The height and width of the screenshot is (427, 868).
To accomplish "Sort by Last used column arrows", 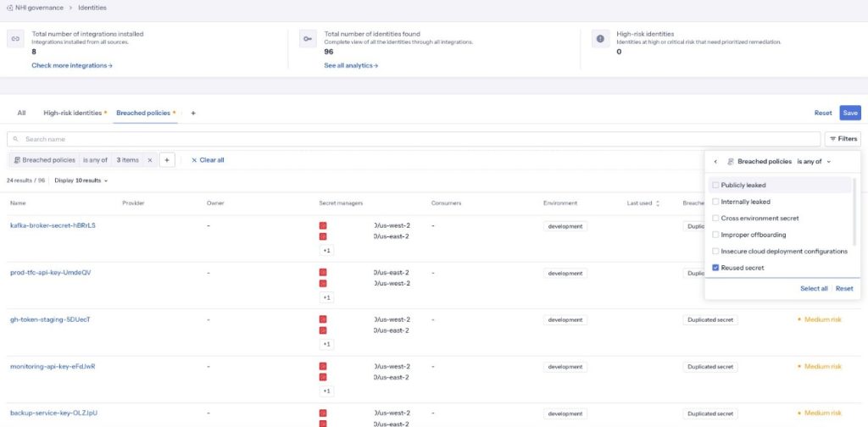I will 658,203.
